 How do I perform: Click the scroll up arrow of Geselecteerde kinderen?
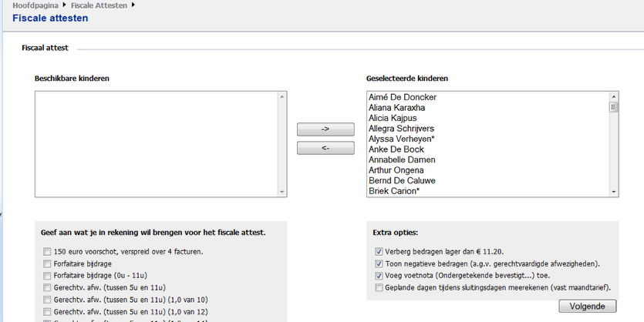[614, 96]
